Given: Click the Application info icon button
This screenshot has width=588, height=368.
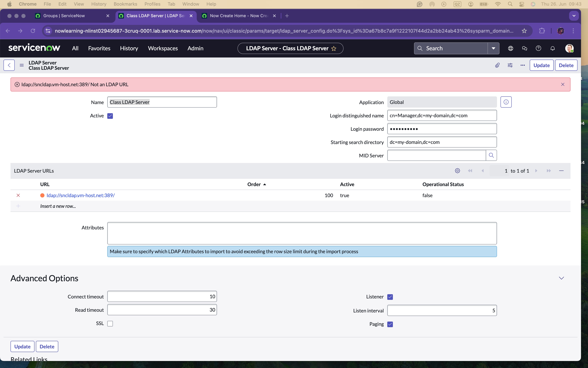Looking at the screenshot, I should point(506,102).
